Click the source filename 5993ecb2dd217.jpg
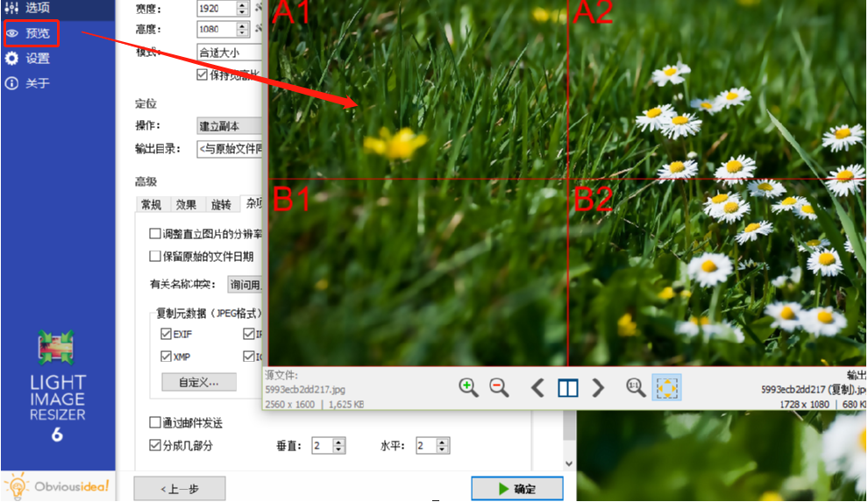Screen dimensions: 868x502 305,389
